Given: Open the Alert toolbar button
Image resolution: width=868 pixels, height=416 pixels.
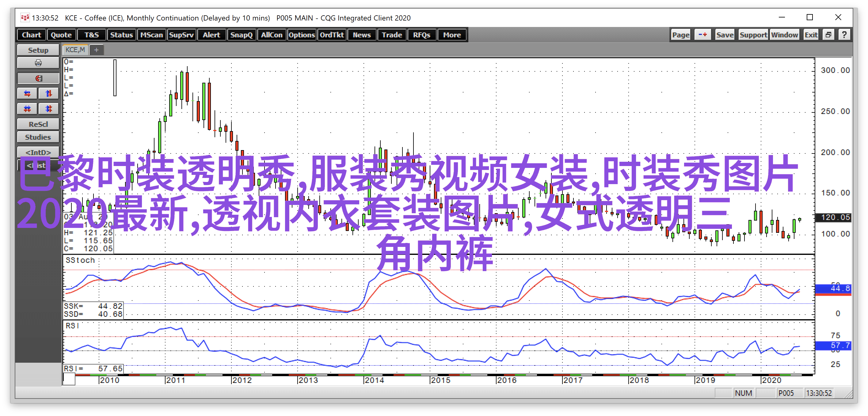Looking at the screenshot, I should [211, 35].
